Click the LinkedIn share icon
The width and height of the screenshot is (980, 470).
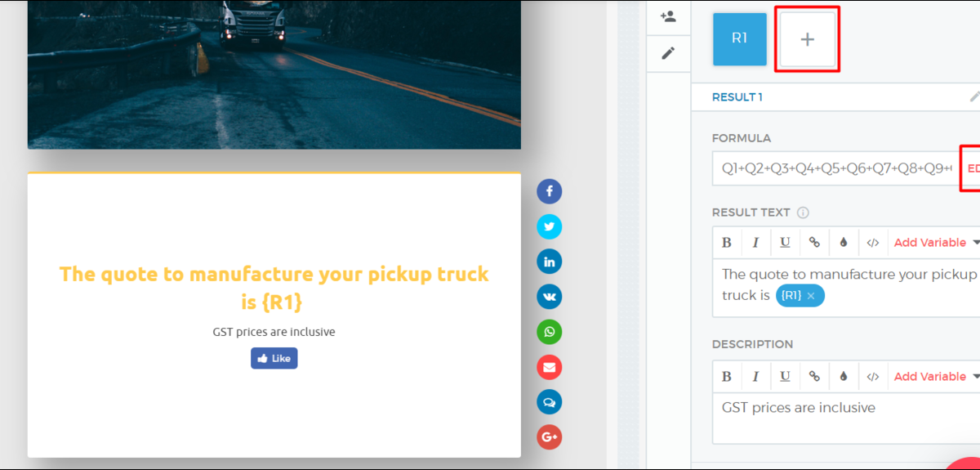(x=549, y=262)
